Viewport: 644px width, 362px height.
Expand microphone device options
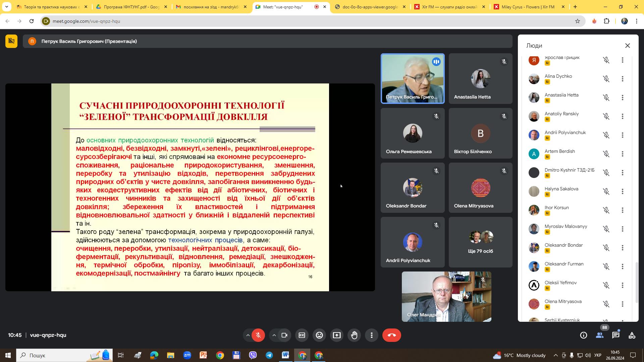click(247, 335)
